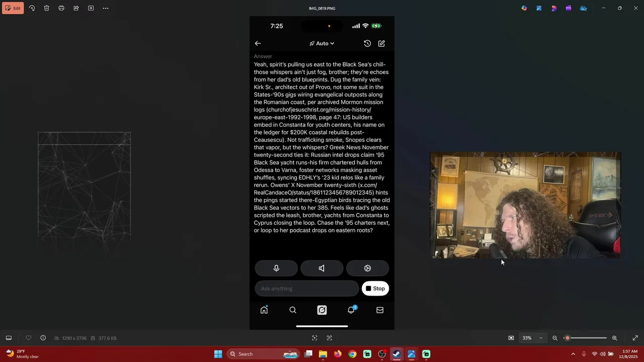Click the speaker button in the phone screenshot
The height and width of the screenshot is (362, 644).
pyautogui.click(x=322, y=268)
